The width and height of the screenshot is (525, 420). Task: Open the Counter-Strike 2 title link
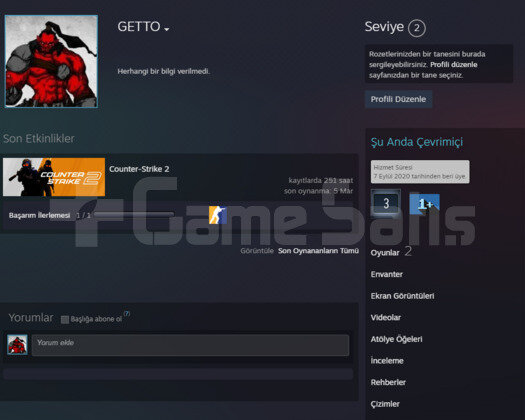(x=139, y=169)
